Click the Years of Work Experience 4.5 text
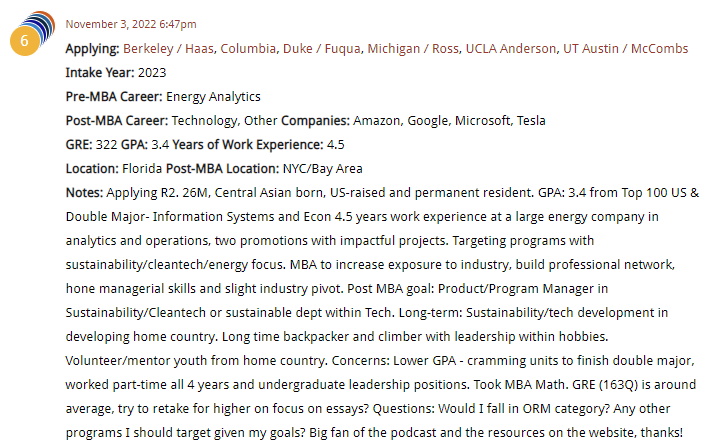Screen dimensions: 721x447 coord(258,144)
